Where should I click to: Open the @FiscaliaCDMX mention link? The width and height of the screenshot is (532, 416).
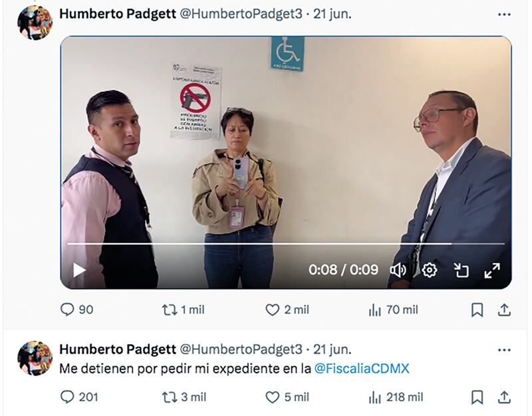click(362, 369)
